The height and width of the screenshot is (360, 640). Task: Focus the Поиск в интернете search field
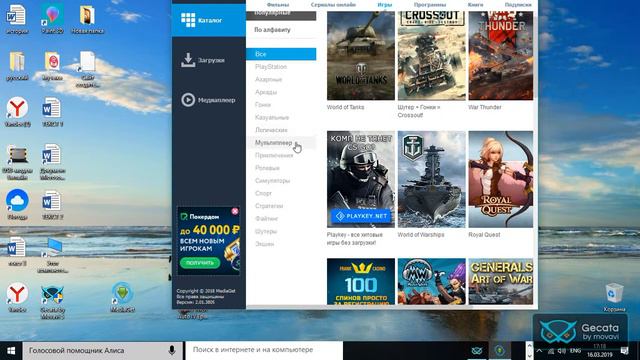264,350
